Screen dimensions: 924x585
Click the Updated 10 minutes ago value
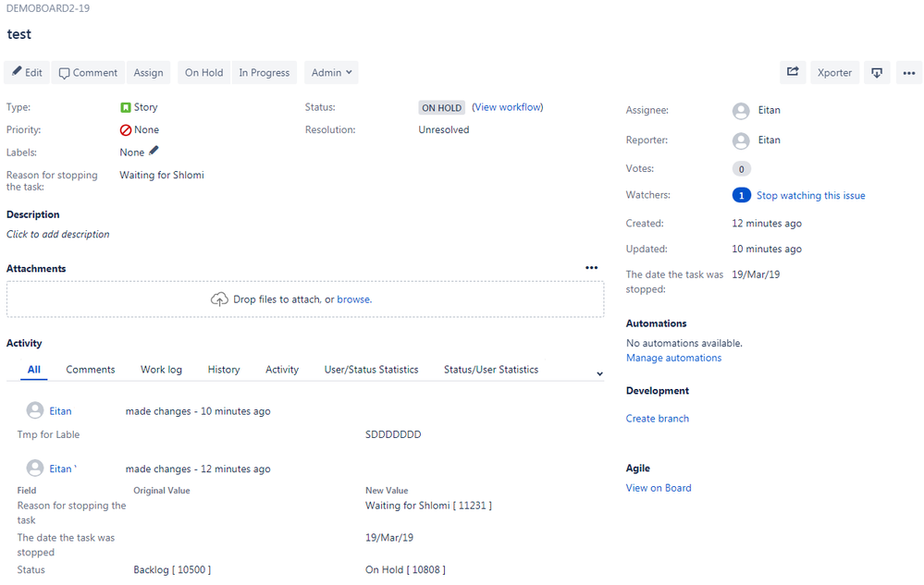767,249
